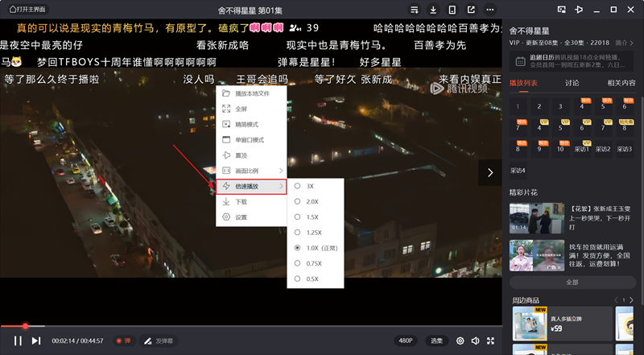Select 单窗口模式 in the context menu

coord(251,140)
